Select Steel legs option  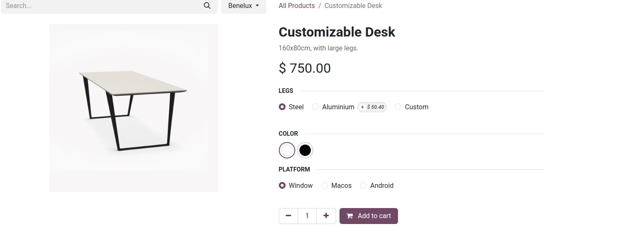pos(282,107)
